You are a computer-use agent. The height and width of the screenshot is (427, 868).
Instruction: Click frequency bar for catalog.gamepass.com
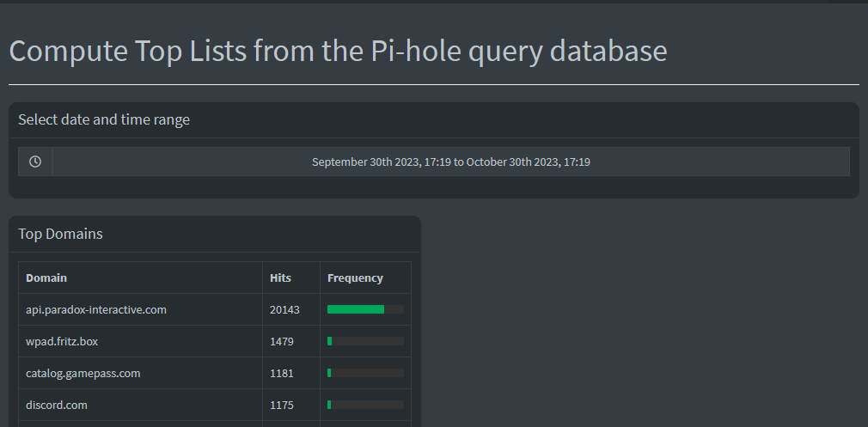[x=365, y=374]
